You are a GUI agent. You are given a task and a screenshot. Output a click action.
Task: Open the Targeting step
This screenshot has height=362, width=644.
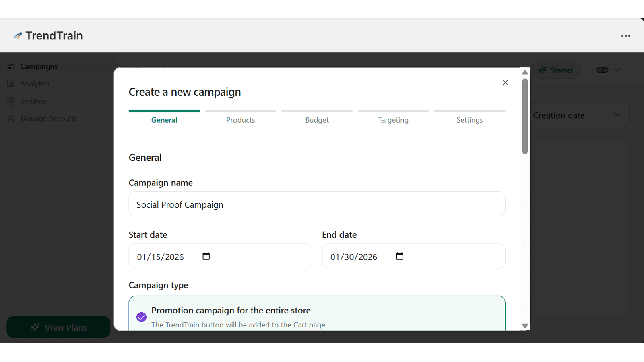pyautogui.click(x=393, y=119)
